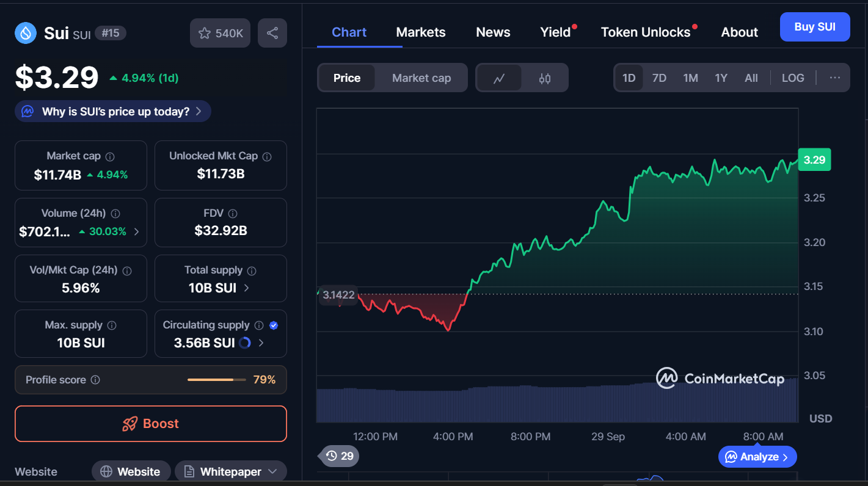Click the verified circulating supply badge
The image size is (868, 486).
pos(274,325)
